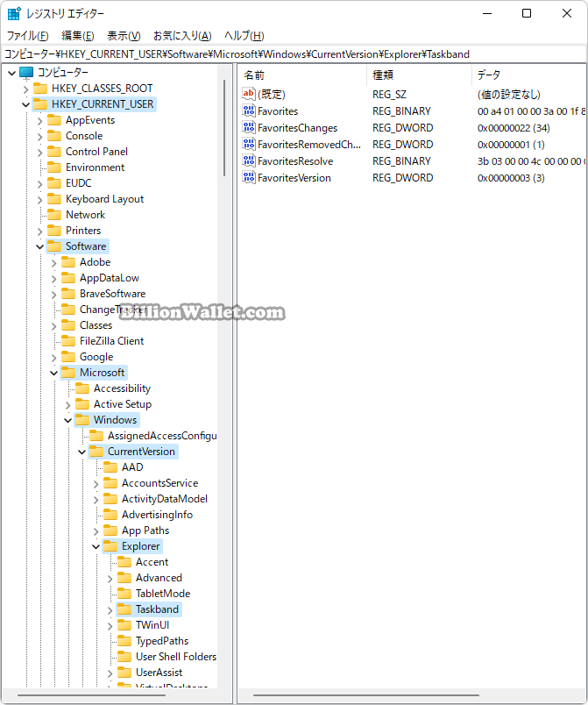Image resolution: width=588 pixels, height=705 pixels.
Task: Click the Console folder icon
Action: click(54, 136)
